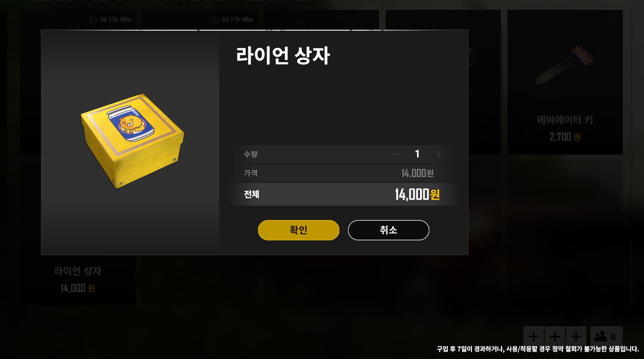Click the third plus squad slot icon
This screenshot has height=359, width=644.
coord(576,337)
